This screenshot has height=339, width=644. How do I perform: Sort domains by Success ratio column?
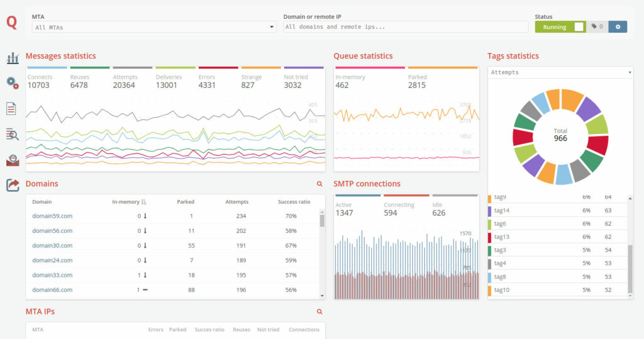click(294, 202)
